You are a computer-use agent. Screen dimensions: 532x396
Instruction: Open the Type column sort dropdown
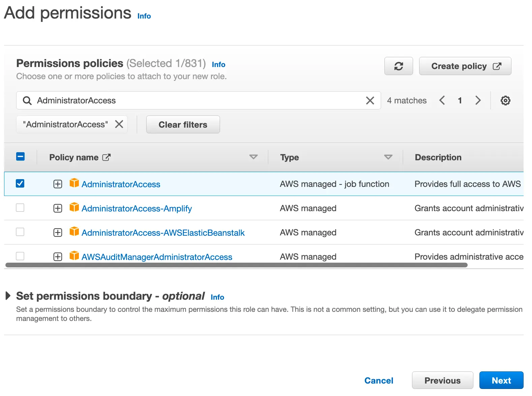click(x=388, y=157)
